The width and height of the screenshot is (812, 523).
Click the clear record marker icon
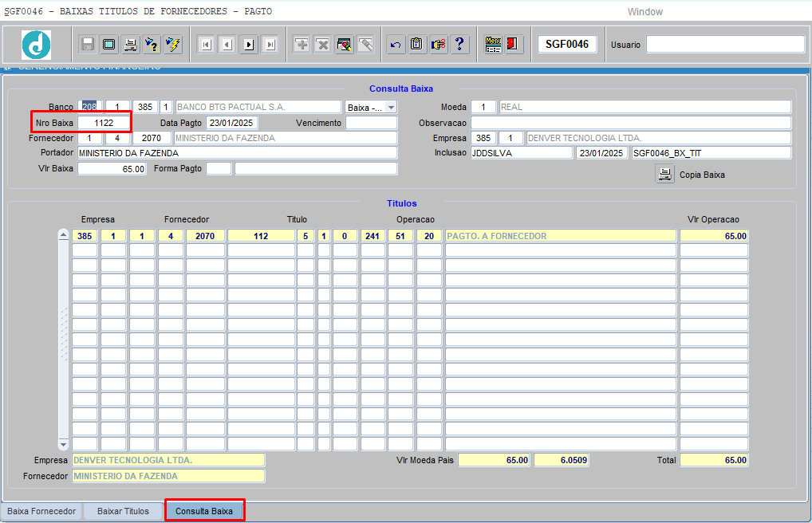(345, 45)
